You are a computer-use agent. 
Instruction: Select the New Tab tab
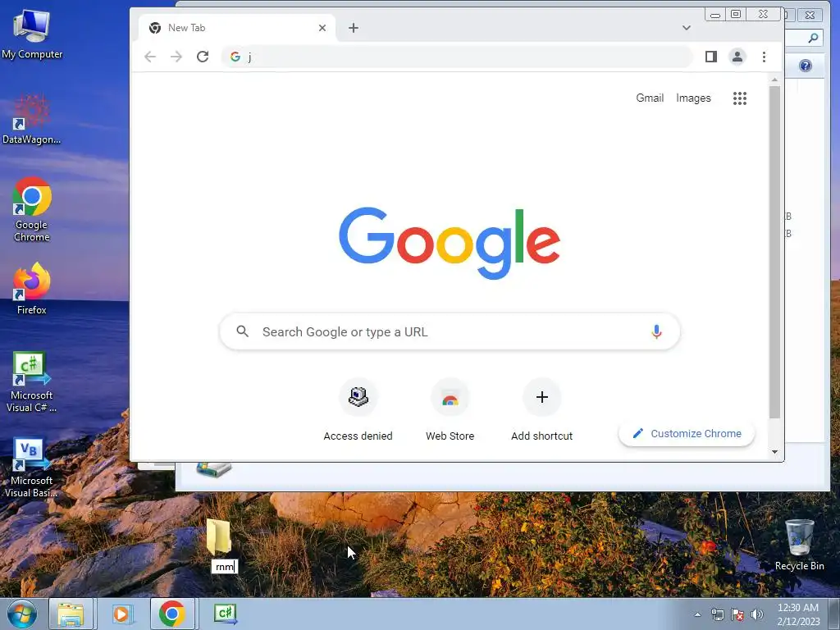(x=237, y=28)
